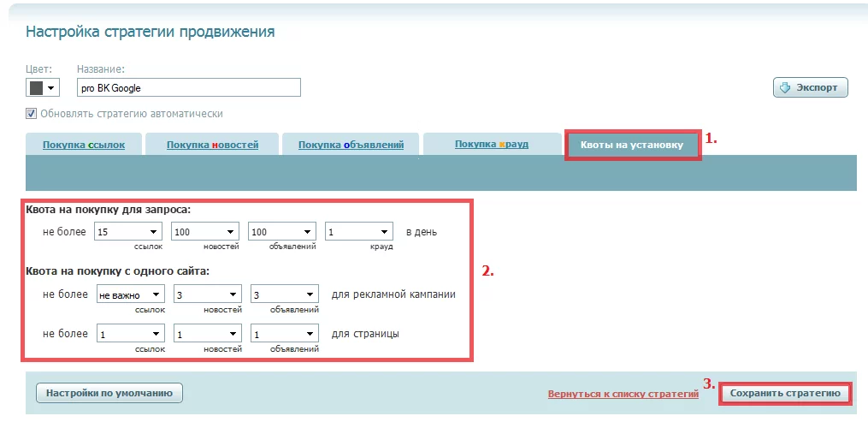Screen dimensions: 868x422
Task: Click "Настройки по умолчанию" button
Action: [109, 393]
